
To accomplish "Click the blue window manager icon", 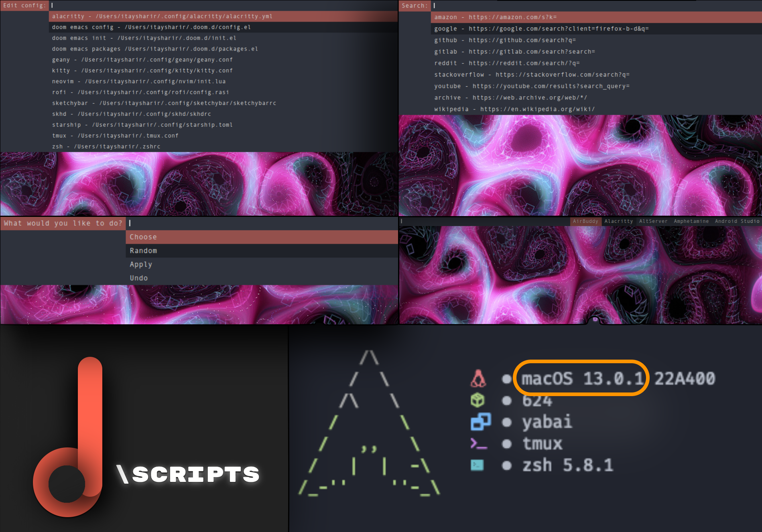I will (x=481, y=422).
